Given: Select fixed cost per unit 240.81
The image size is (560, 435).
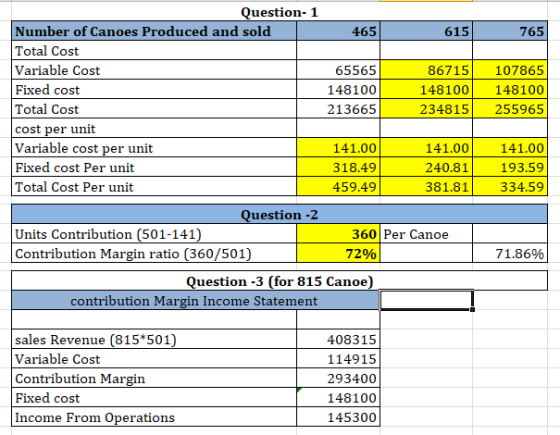Looking at the screenshot, I should click(x=426, y=167).
